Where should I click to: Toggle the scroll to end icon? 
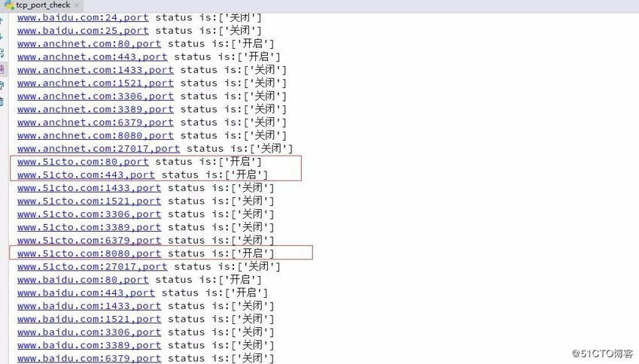point(2,69)
